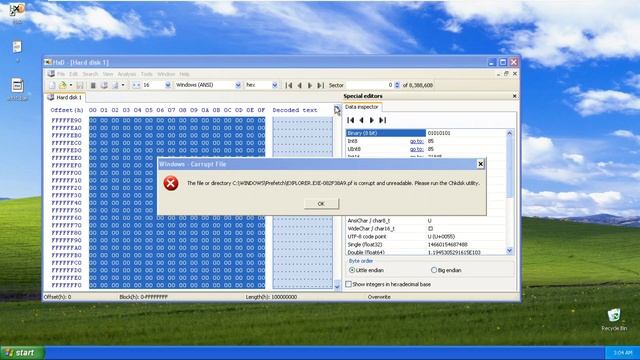Jump to last byte in Data inspector

(x=382, y=120)
